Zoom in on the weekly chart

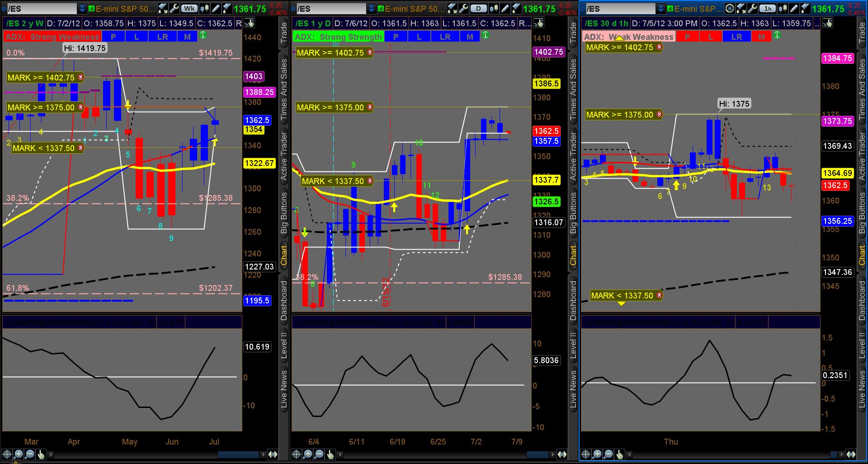point(19,455)
